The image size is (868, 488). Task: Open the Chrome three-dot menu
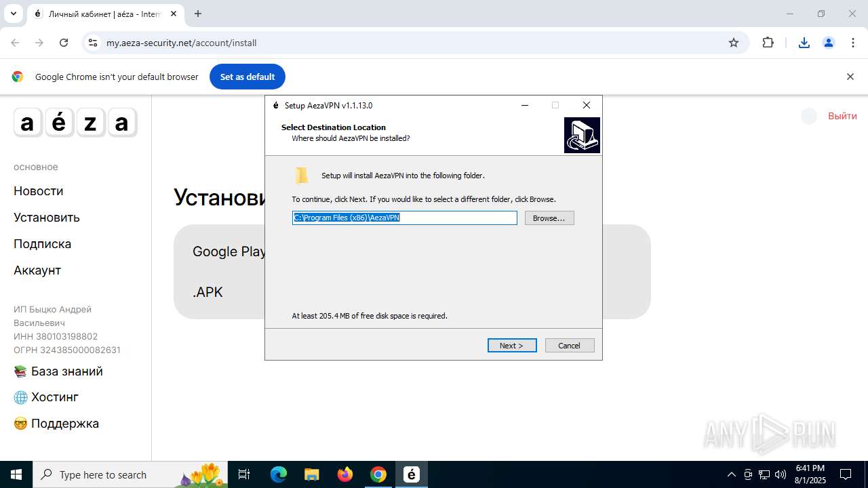[853, 43]
